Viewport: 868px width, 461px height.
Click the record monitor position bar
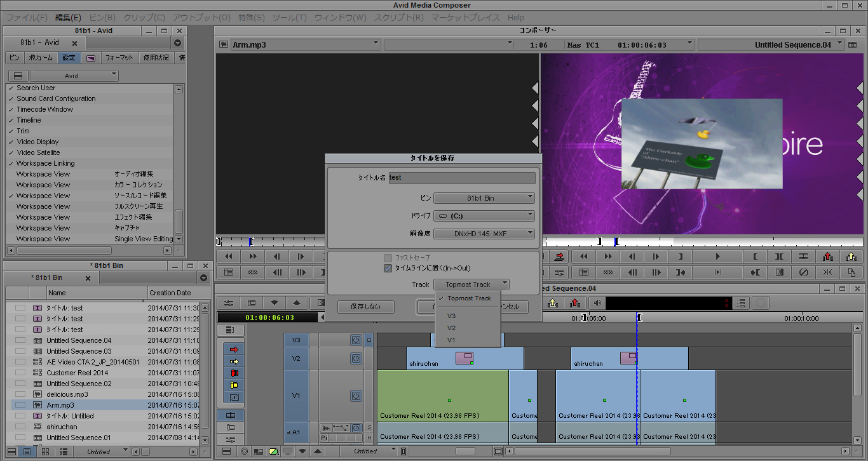702,242
